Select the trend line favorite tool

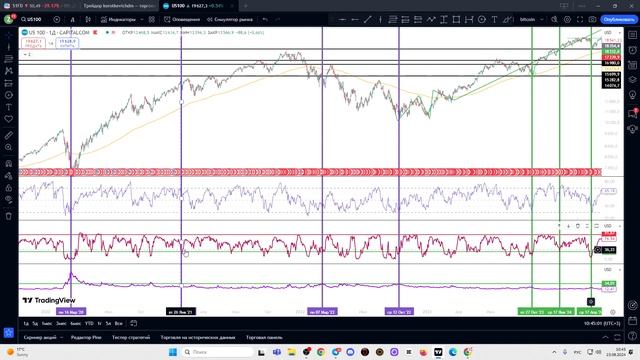click(x=367, y=19)
